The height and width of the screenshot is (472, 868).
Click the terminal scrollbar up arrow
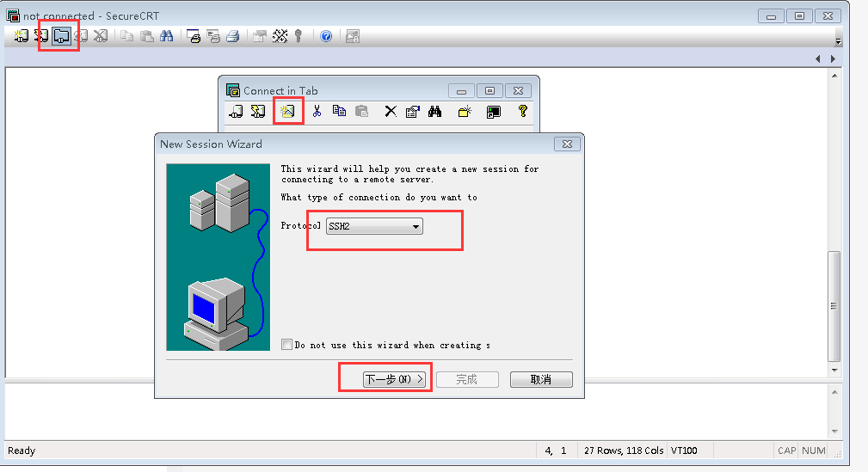pos(834,76)
